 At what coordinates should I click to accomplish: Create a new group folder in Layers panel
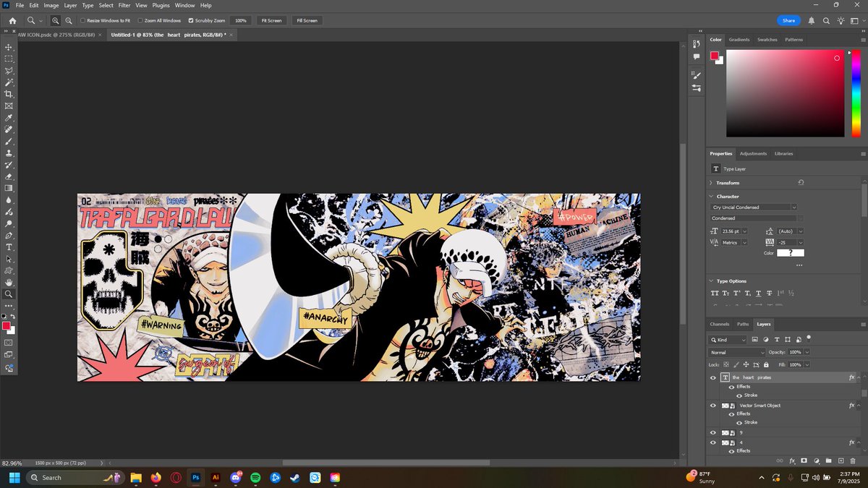[828, 461]
